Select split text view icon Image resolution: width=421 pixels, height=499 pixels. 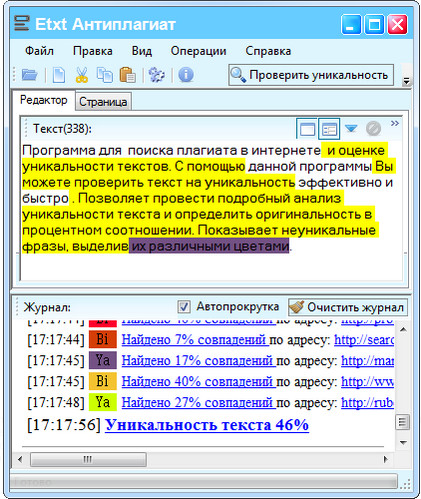329,129
